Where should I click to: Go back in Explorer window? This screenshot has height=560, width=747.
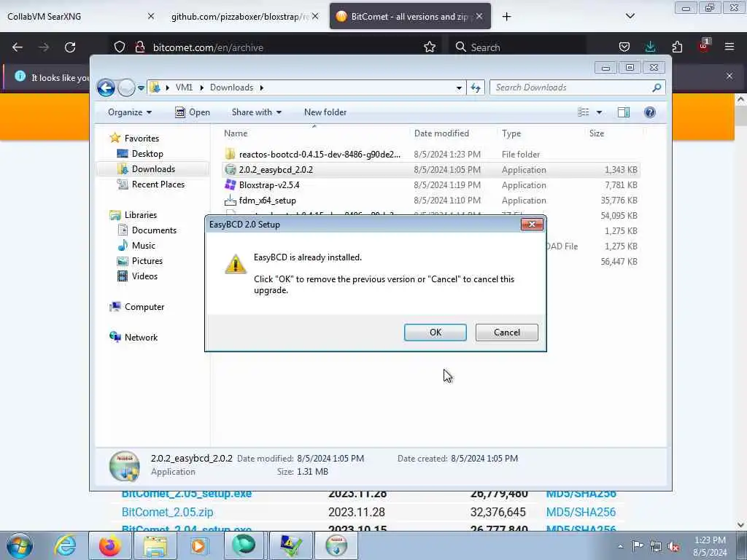click(106, 87)
